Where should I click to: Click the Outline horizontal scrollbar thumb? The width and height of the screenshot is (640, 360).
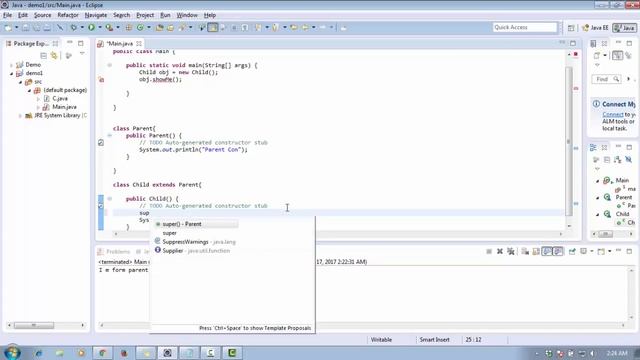click(x=606, y=234)
